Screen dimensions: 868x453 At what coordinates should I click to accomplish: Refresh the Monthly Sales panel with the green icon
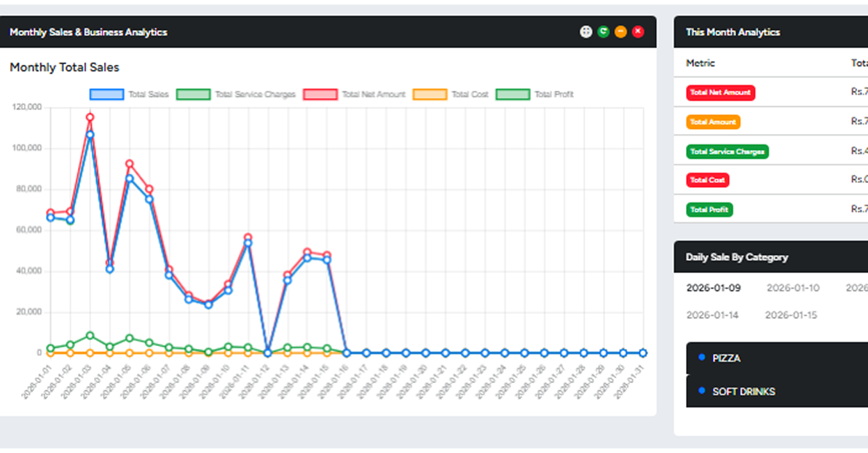point(603,31)
